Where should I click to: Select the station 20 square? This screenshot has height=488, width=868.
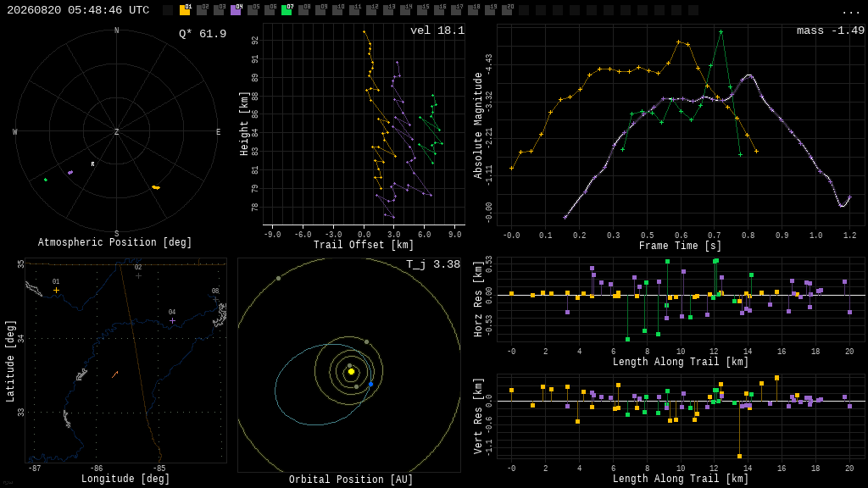click(507, 10)
